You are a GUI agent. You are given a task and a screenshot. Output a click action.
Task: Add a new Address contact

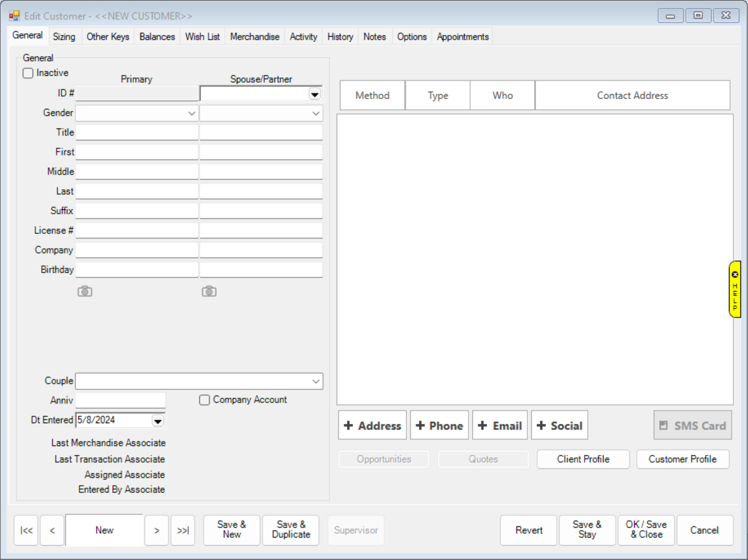[x=372, y=425]
